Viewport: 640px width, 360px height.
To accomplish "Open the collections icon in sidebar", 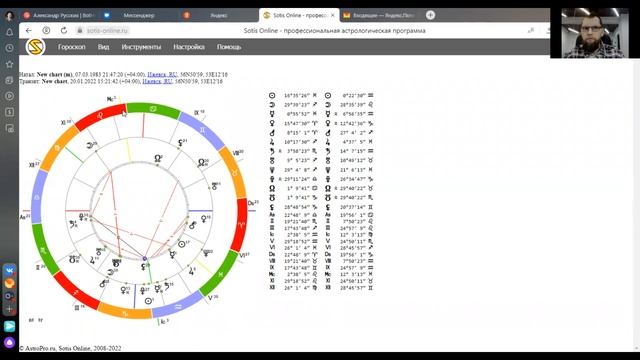I will click(9, 80).
